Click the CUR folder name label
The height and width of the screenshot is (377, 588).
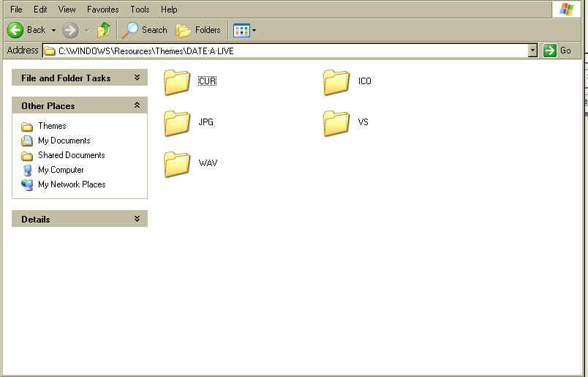[208, 81]
